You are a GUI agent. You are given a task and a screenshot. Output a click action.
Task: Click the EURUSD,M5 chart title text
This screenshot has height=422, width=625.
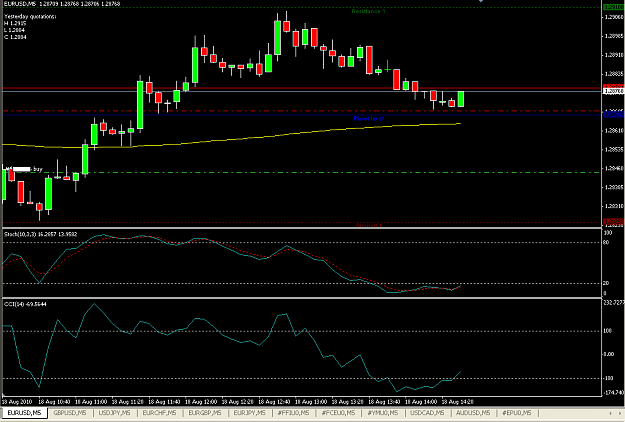(20, 4)
